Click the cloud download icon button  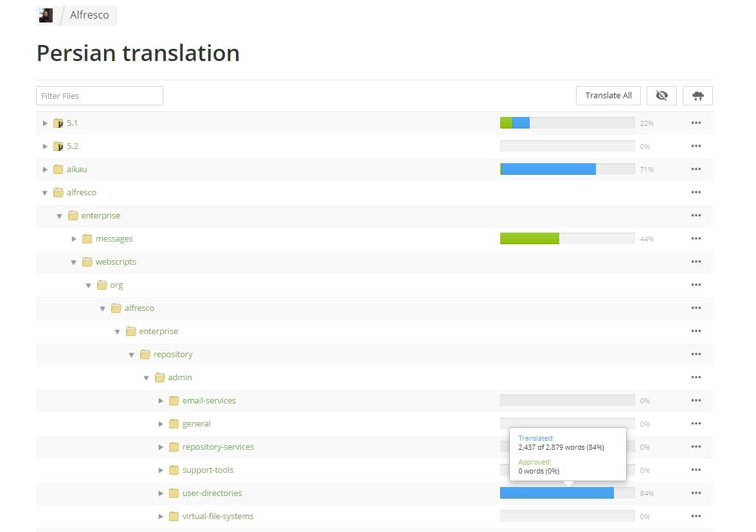pos(697,96)
